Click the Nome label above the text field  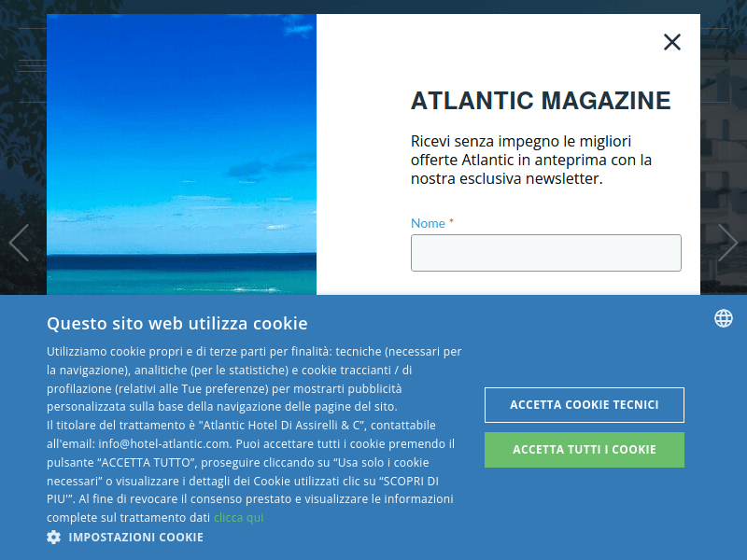(429, 223)
